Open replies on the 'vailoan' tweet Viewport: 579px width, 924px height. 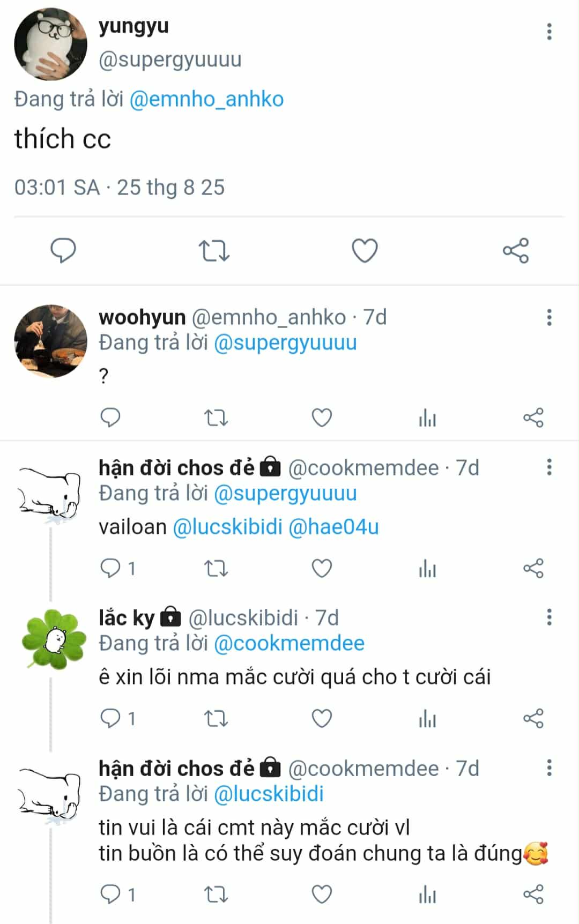tap(117, 568)
